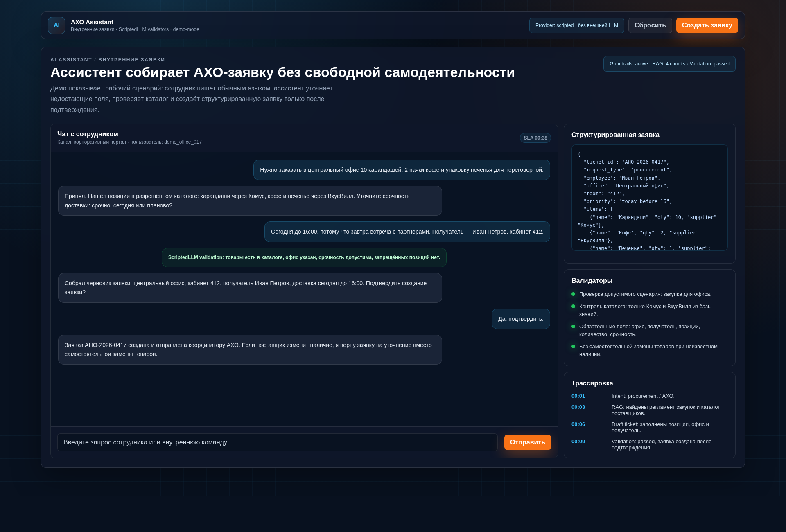
Task: Click validator text Обязательные поля
Action: pyautogui.click(x=640, y=330)
